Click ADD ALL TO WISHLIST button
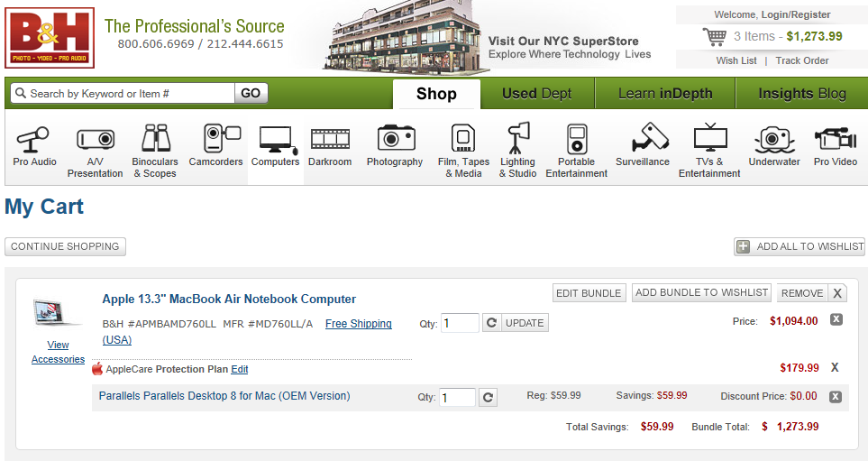This screenshot has height=461, width=868. click(x=799, y=246)
